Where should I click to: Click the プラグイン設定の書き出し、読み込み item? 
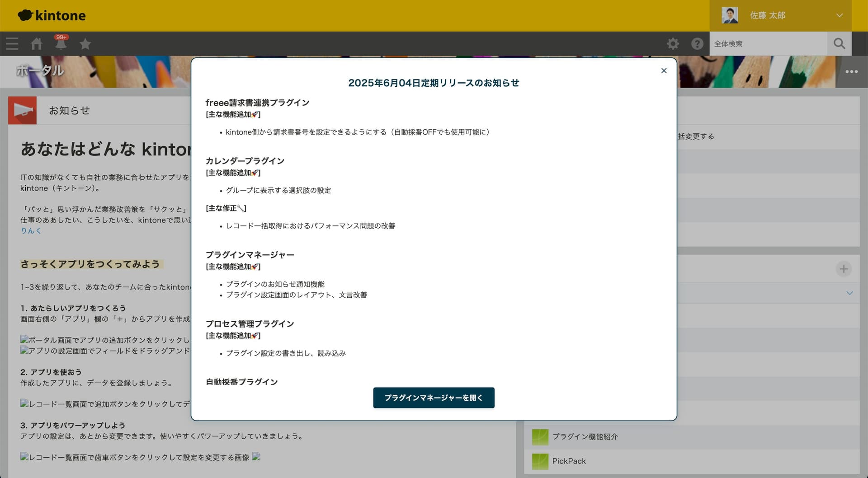click(286, 353)
